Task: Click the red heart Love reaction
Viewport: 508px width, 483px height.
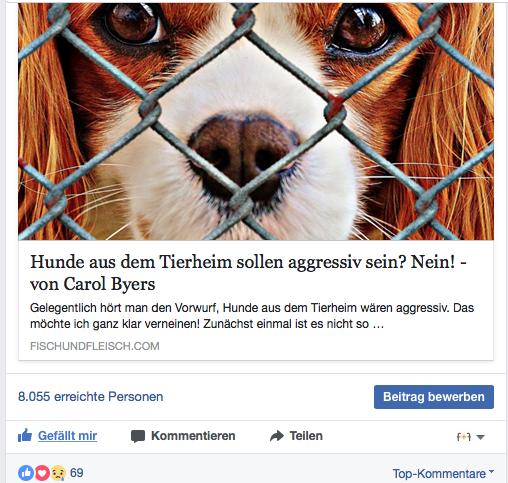Action: [42, 473]
